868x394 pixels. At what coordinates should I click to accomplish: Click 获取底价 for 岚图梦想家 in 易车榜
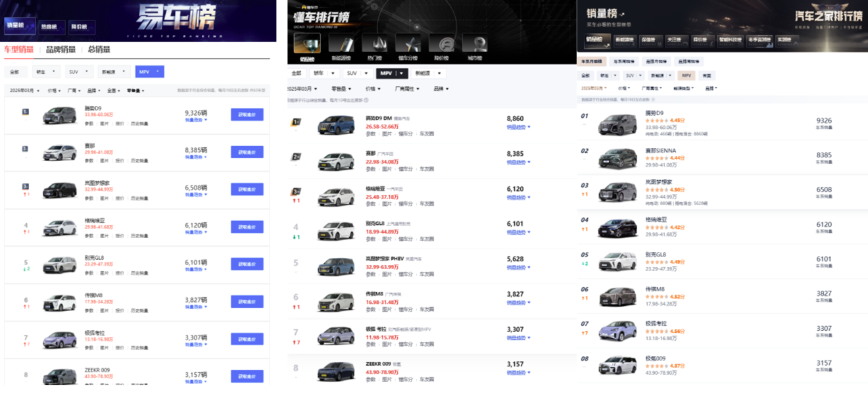tap(247, 189)
